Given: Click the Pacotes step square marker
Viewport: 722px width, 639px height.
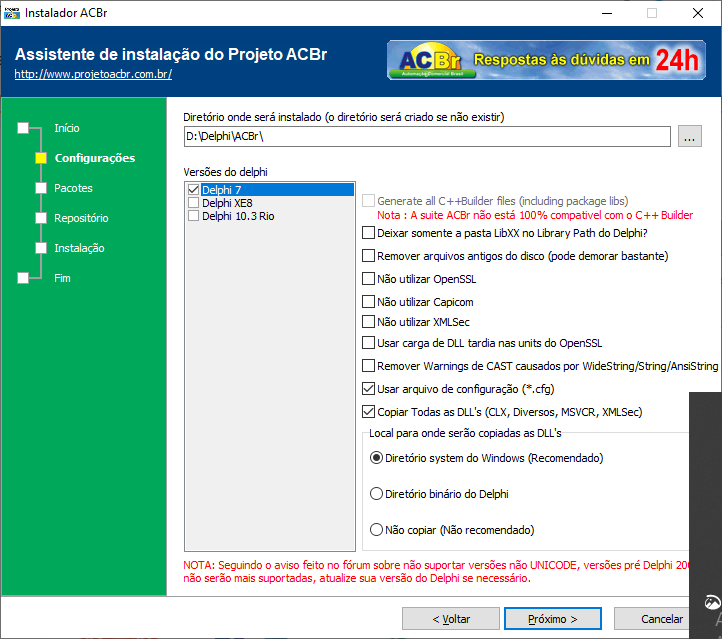Looking at the screenshot, I should [x=41, y=188].
